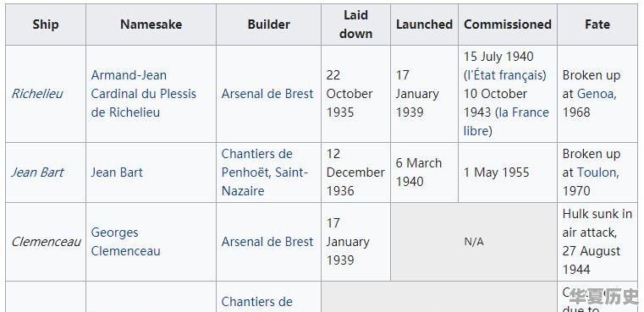
Task: Click the Launched column header
Action: tap(424, 25)
